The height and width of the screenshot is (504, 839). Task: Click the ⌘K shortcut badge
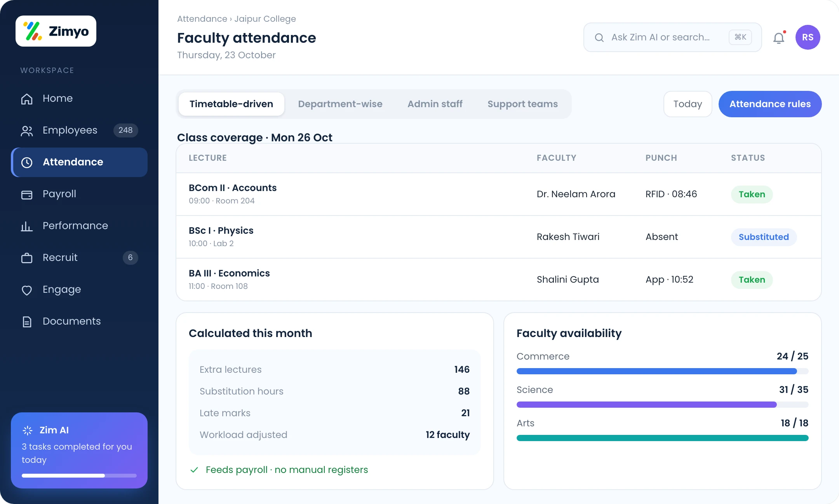pyautogui.click(x=740, y=37)
